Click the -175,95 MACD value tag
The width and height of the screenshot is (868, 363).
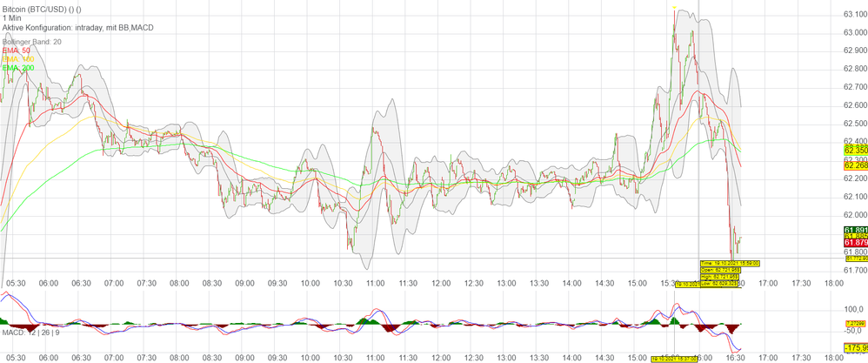(856, 348)
